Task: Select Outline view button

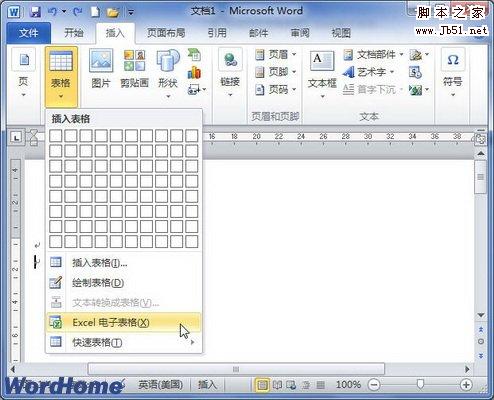Action: pyautogui.click(x=306, y=385)
